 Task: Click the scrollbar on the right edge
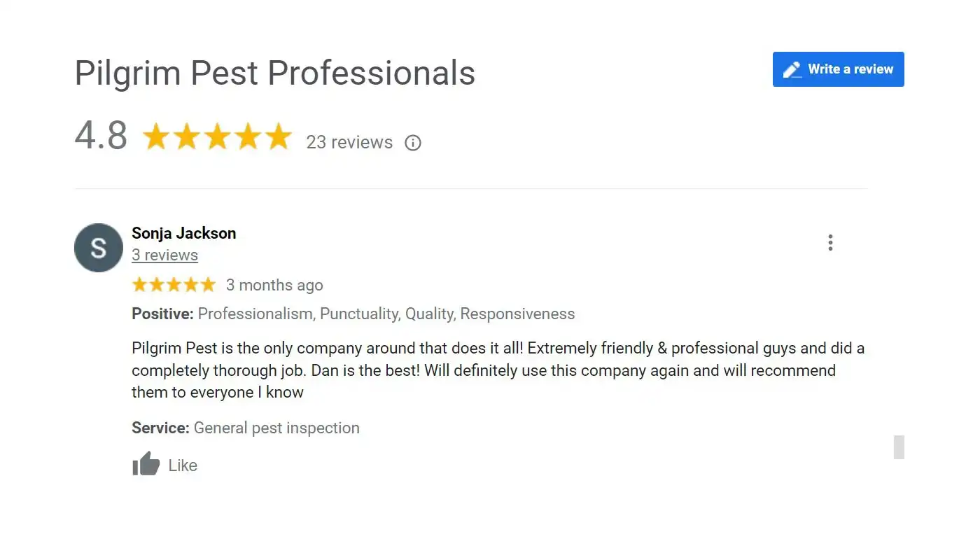[x=899, y=447]
